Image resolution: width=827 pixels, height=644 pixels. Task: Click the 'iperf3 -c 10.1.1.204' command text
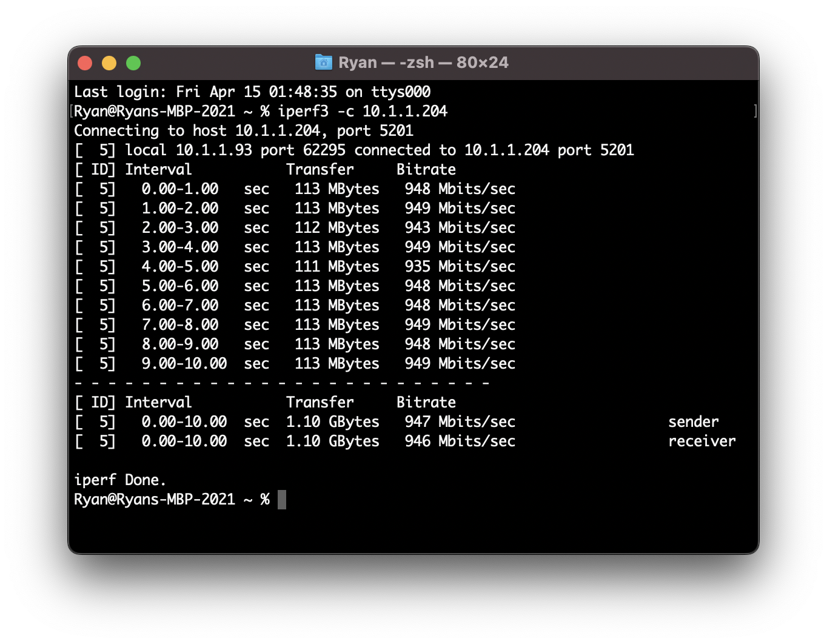[363, 112]
